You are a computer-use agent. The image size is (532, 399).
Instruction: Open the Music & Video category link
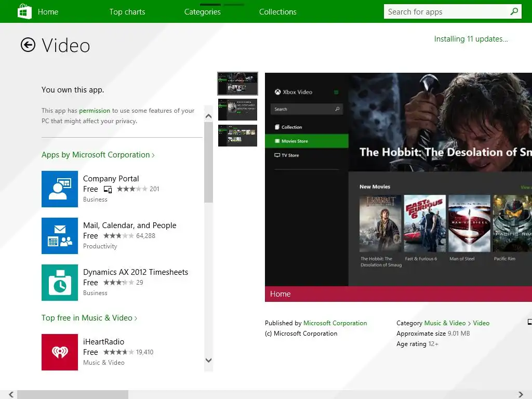point(445,323)
